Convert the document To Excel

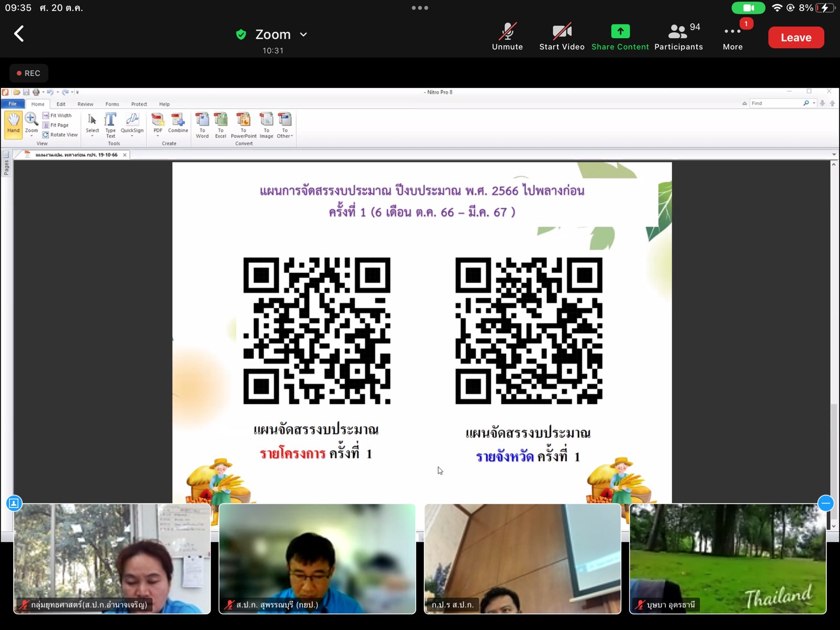point(220,125)
